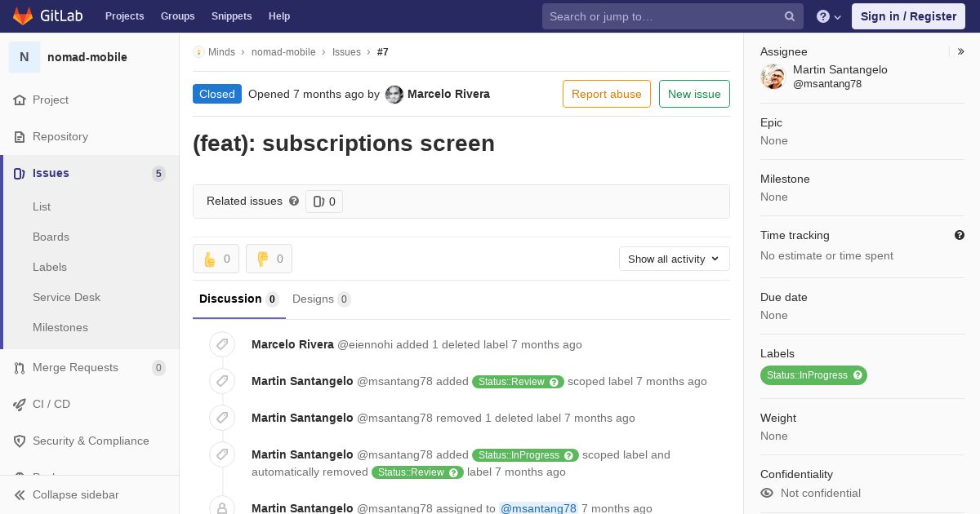Open the Minds breadcrumb link
The image size is (980, 514).
tap(221, 51)
